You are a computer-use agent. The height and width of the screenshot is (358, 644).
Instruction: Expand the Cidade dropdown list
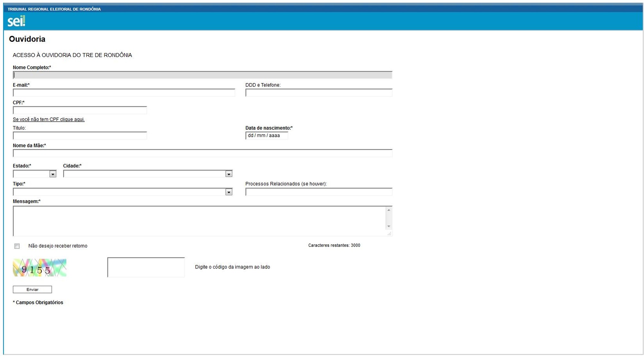148,174
